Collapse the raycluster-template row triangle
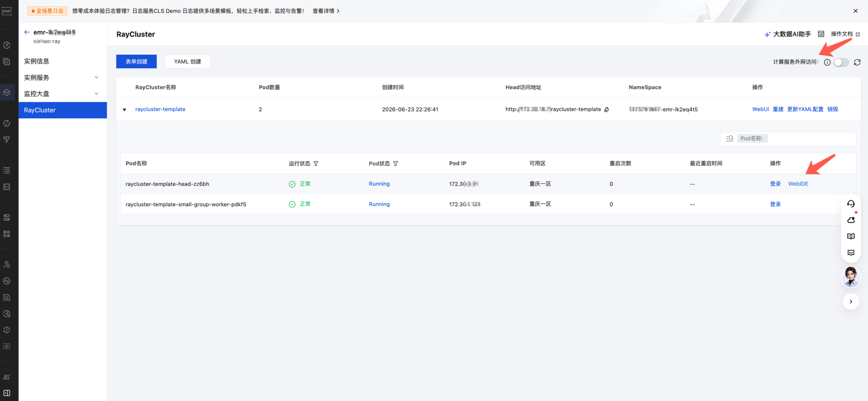The image size is (868, 401). [124, 110]
